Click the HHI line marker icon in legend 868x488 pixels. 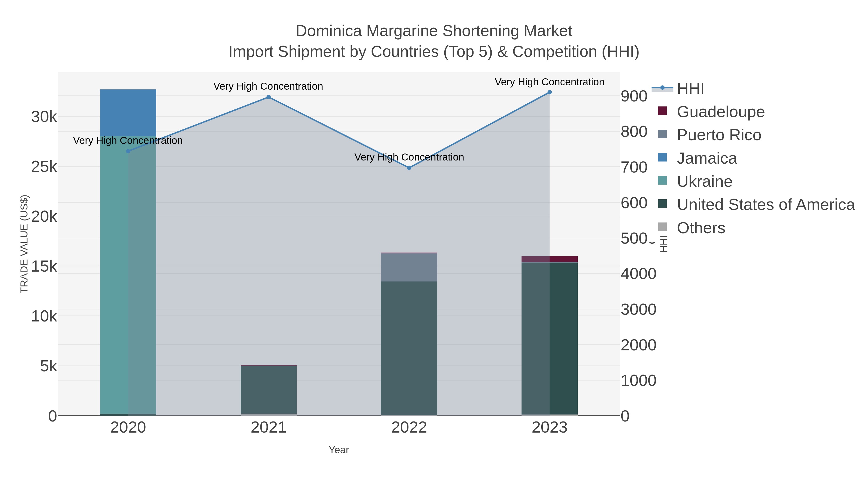point(663,88)
